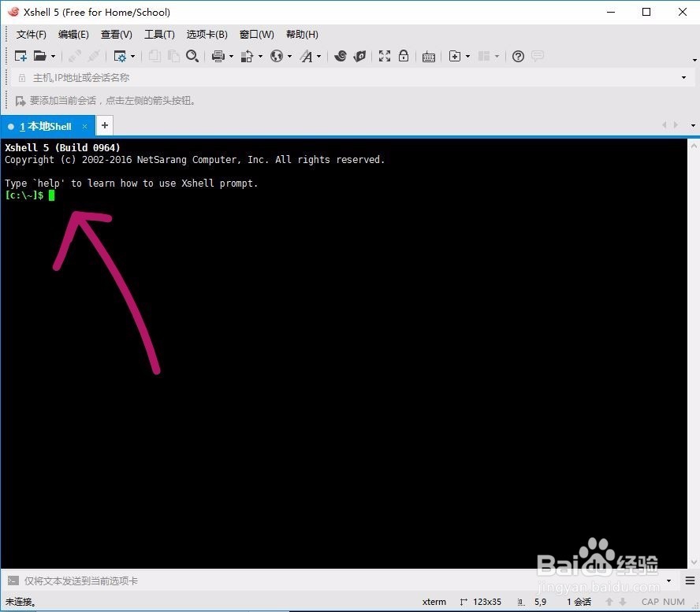This screenshot has height=612, width=700.
Task: Open session Properties gear icon
Action: 120,56
